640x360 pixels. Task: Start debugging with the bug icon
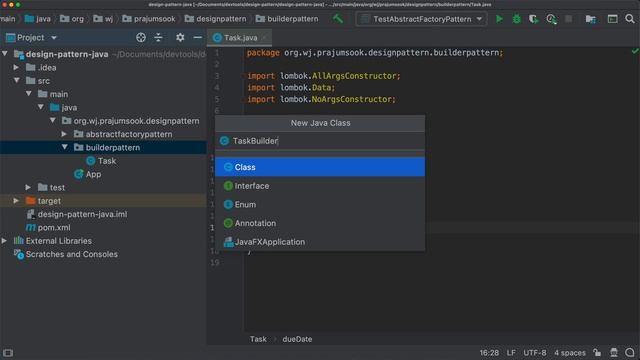(x=516, y=19)
